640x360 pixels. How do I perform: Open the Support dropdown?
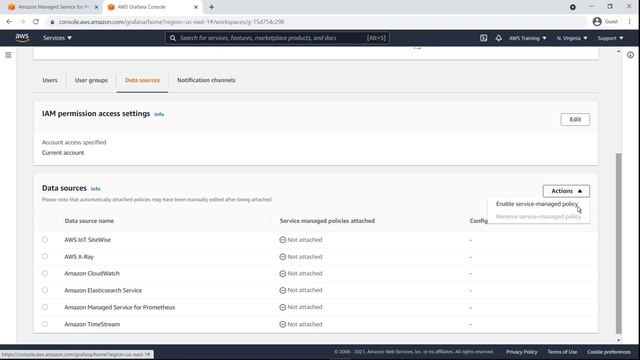point(611,38)
